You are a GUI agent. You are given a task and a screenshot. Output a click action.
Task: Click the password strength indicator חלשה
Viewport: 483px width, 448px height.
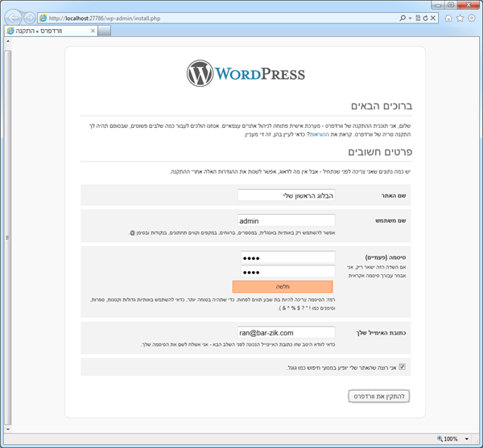click(x=283, y=286)
